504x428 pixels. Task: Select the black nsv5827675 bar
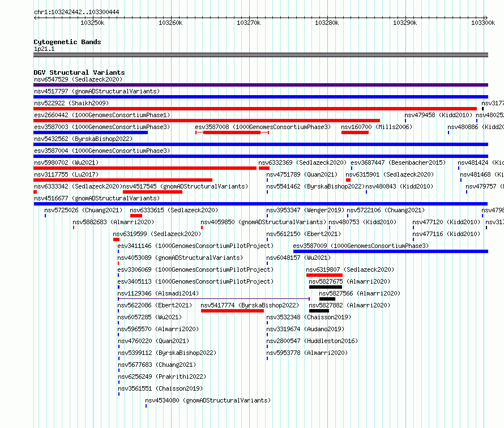click(x=326, y=287)
